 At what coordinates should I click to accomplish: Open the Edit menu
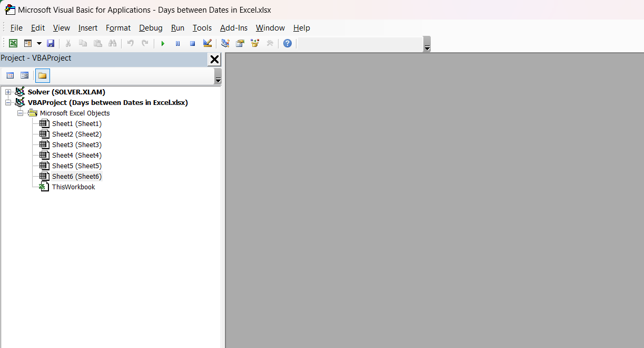click(x=38, y=28)
